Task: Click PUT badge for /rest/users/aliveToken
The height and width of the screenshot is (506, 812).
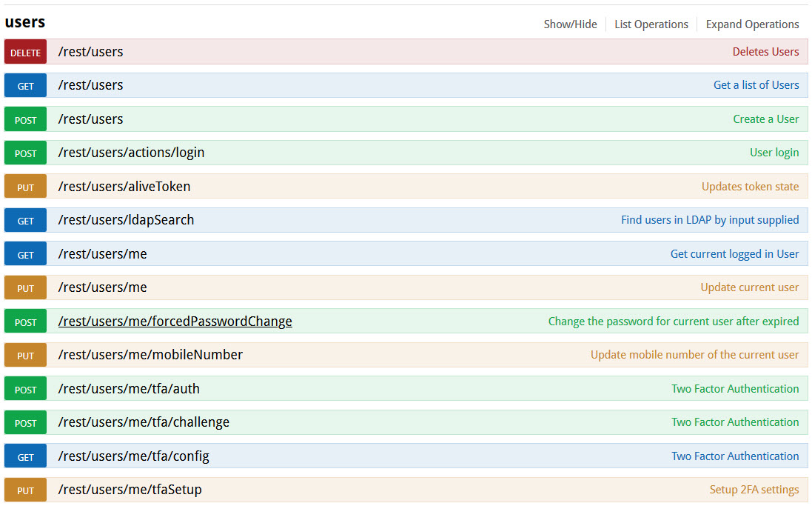Action: click(25, 187)
